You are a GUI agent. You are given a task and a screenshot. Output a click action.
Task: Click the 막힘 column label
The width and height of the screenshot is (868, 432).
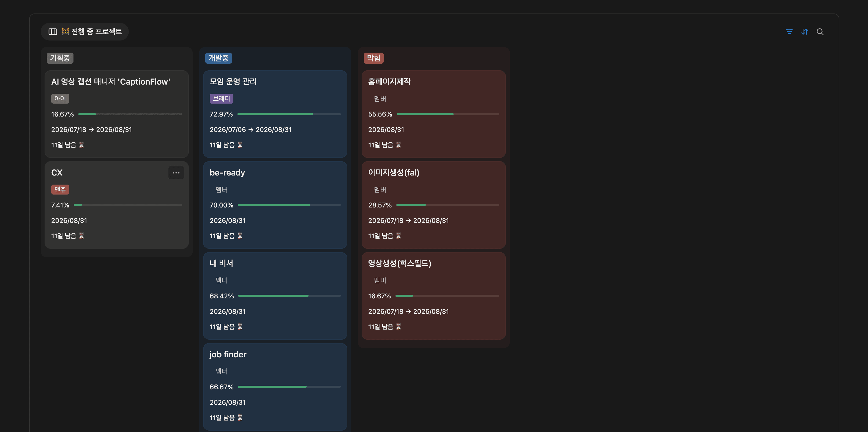tap(373, 58)
